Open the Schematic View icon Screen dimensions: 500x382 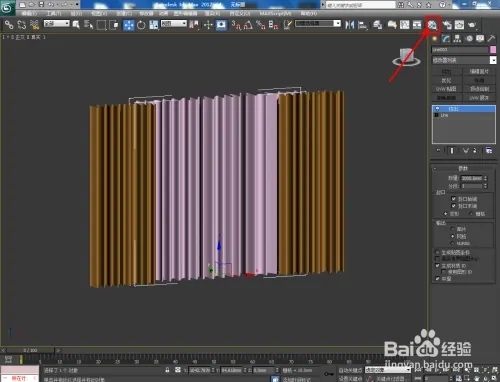tap(417, 25)
